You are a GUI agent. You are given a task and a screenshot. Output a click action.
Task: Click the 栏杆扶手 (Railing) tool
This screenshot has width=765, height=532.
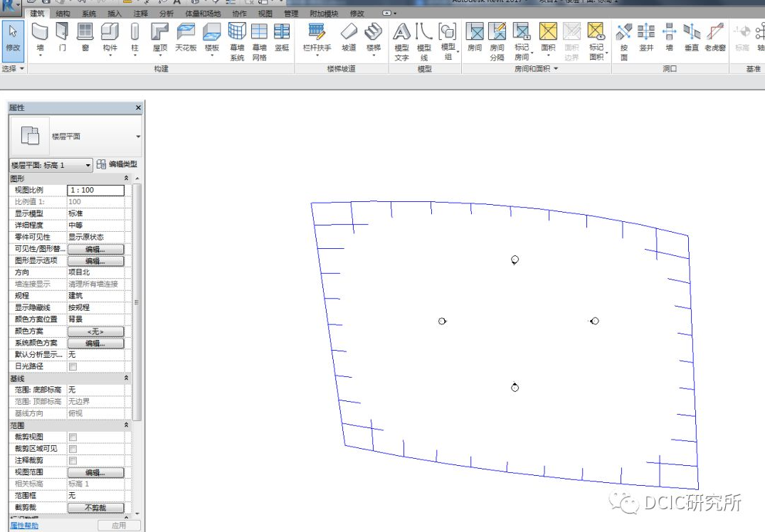point(317,38)
